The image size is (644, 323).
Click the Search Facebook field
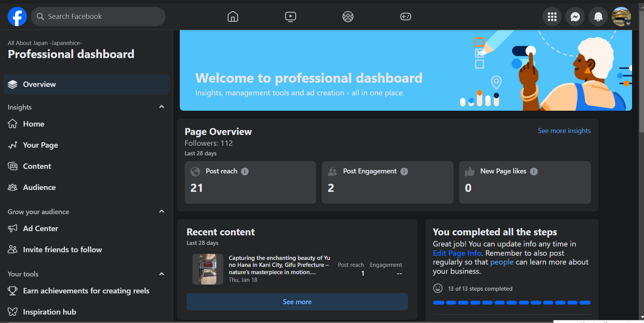(98, 17)
